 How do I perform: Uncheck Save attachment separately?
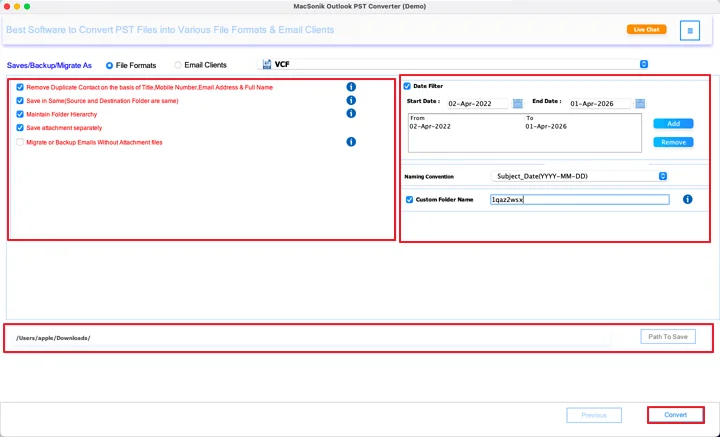pos(20,128)
